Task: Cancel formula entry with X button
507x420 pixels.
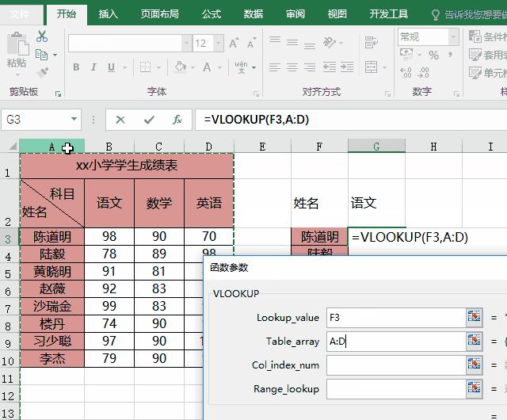Action: click(x=120, y=120)
